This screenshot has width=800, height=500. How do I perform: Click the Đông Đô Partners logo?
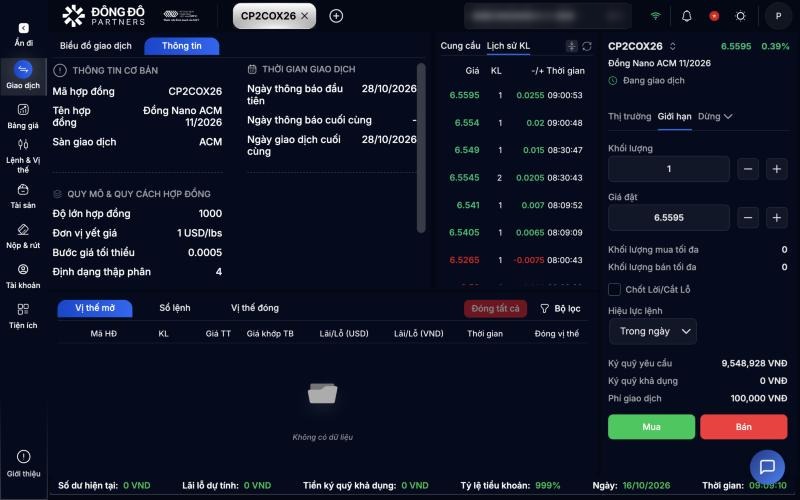[104, 16]
